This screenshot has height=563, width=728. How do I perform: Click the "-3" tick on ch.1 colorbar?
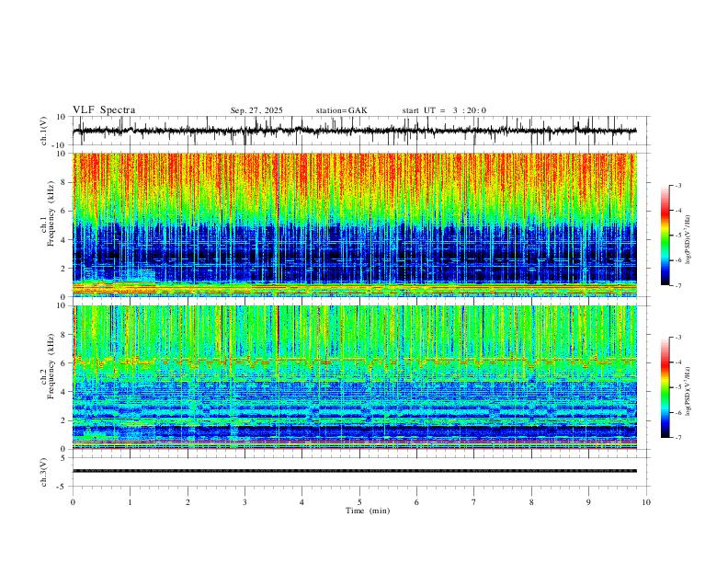tap(678, 186)
